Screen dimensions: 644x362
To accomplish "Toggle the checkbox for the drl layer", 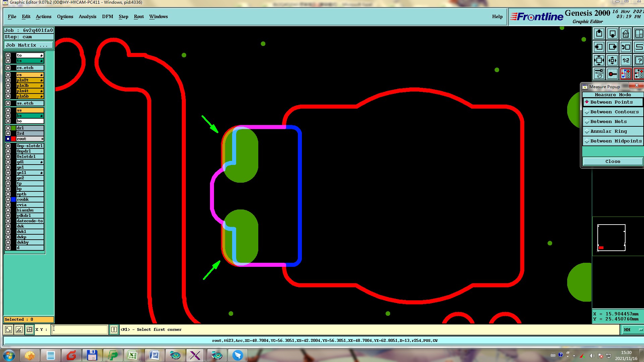I will [x=8, y=128].
